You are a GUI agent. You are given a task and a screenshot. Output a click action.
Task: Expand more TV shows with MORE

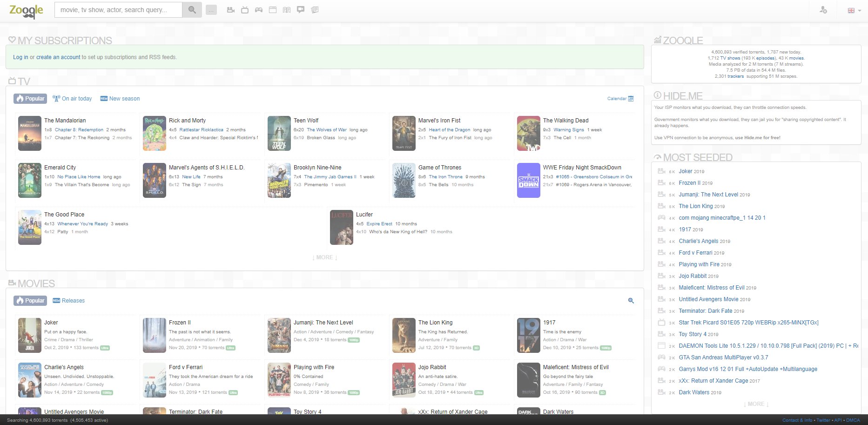coord(325,257)
